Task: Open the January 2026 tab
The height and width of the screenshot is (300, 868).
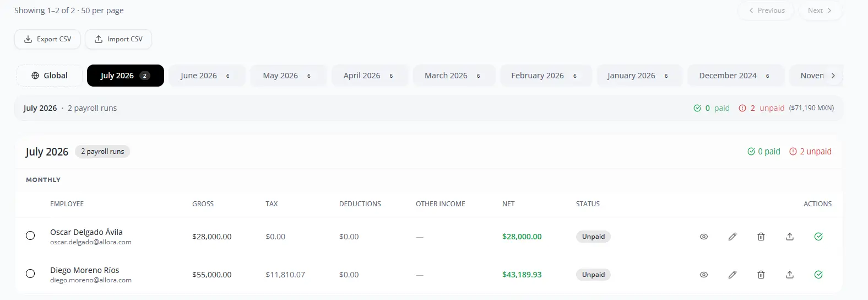Action: [639, 76]
